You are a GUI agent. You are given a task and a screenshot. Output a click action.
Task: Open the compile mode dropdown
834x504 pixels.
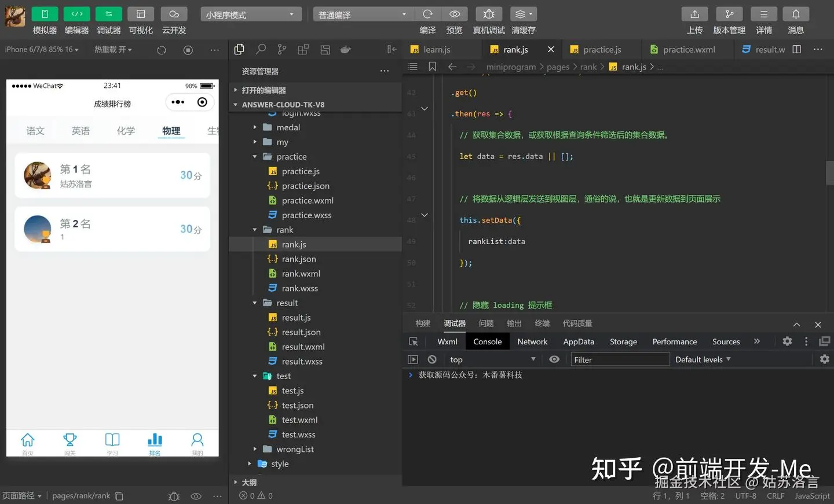click(363, 14)
